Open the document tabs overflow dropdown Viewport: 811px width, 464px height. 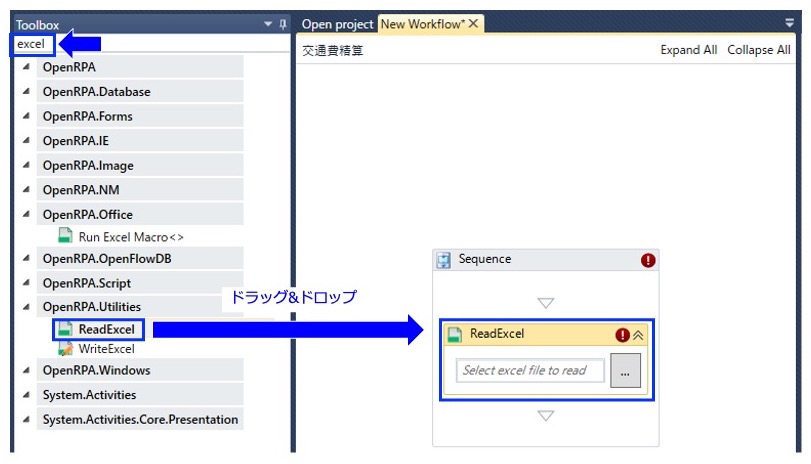click(x=789, y=23)
